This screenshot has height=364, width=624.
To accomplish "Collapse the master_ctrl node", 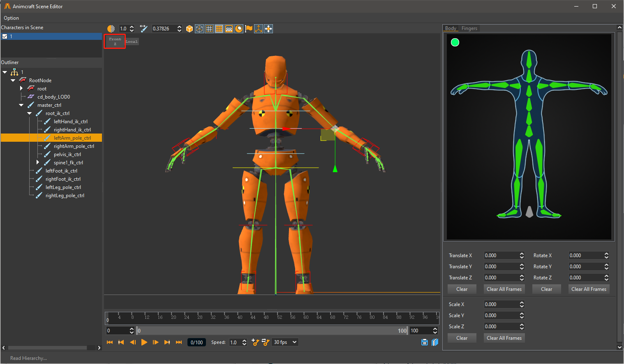I will click(21, 105).
